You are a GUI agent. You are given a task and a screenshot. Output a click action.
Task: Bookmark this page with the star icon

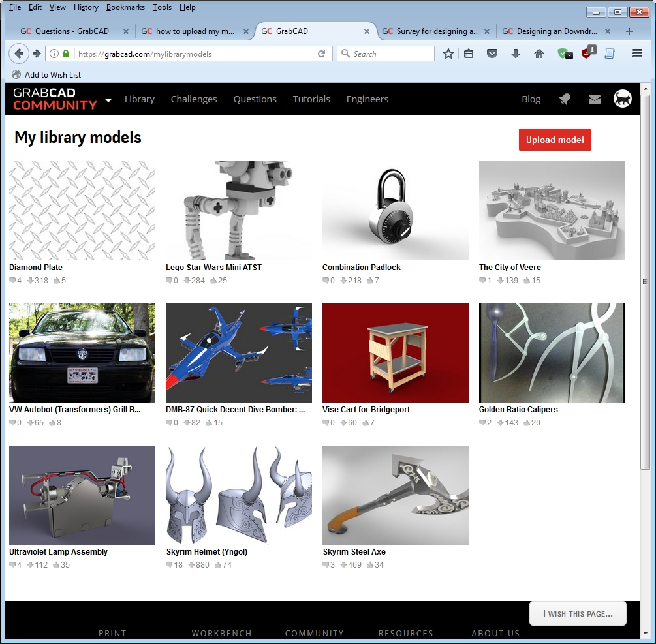[x=448, y=54]
